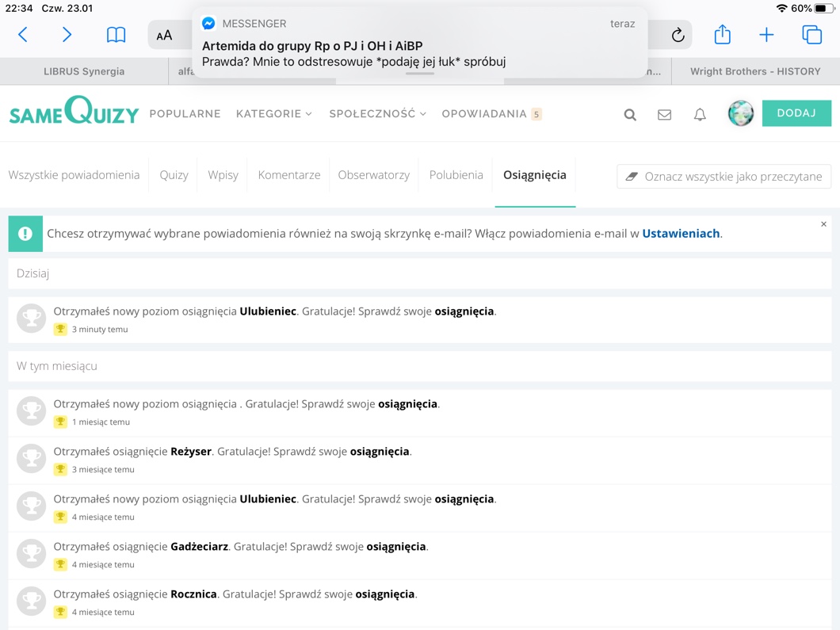
Task: Click Oznacz wszystkie jako przeczytane button
Action: tap(724, 176)
